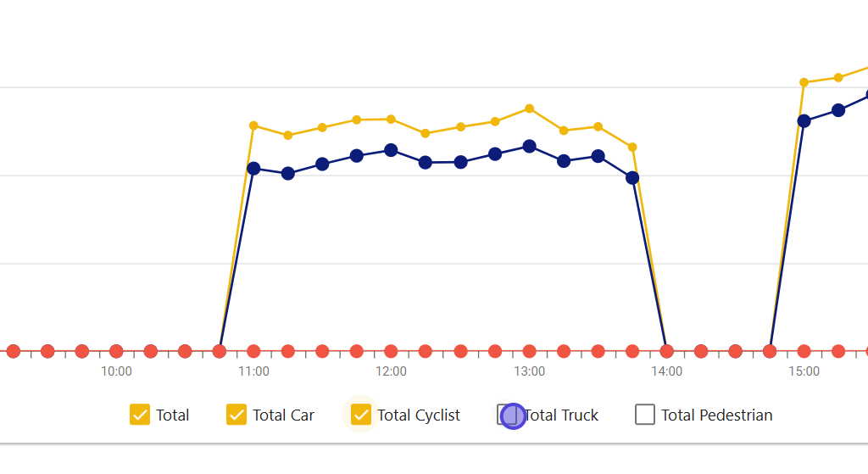The width and height of the screenshot is (868, 474).
Task: Uncheck the Total Car checkbox
Action: pos(236,415)
